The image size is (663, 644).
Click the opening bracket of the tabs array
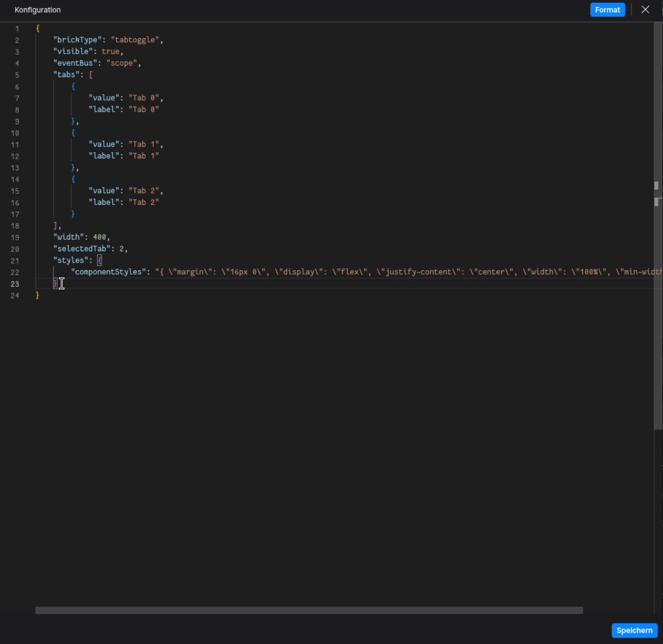tap(91, 75)
